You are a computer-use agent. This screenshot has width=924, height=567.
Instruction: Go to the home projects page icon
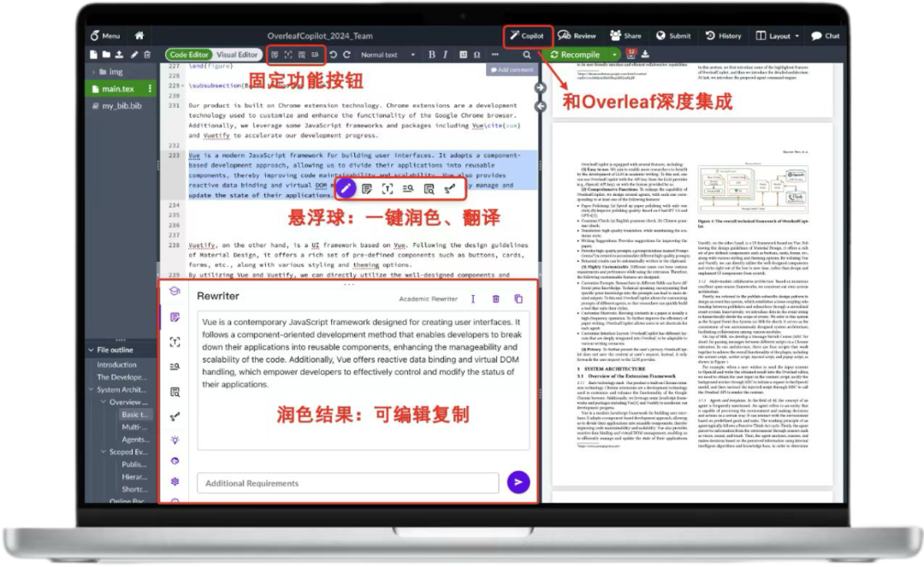(x=139, y=35)
